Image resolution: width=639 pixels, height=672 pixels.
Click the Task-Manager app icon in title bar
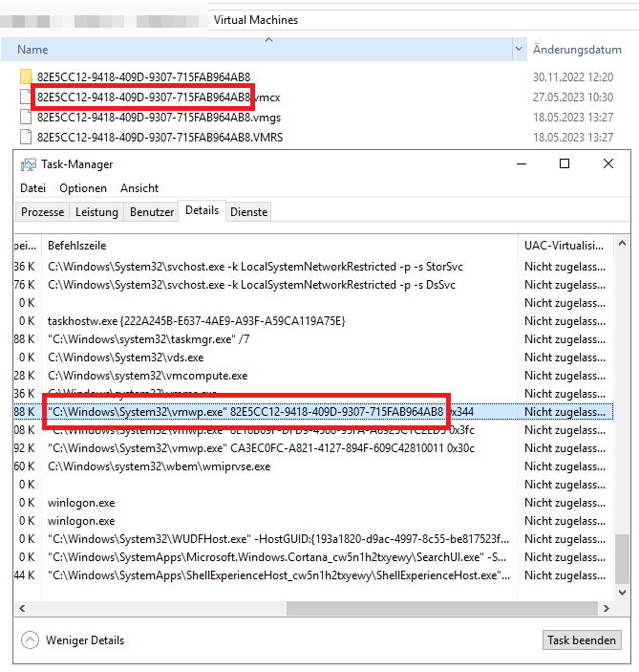(30, 164)
